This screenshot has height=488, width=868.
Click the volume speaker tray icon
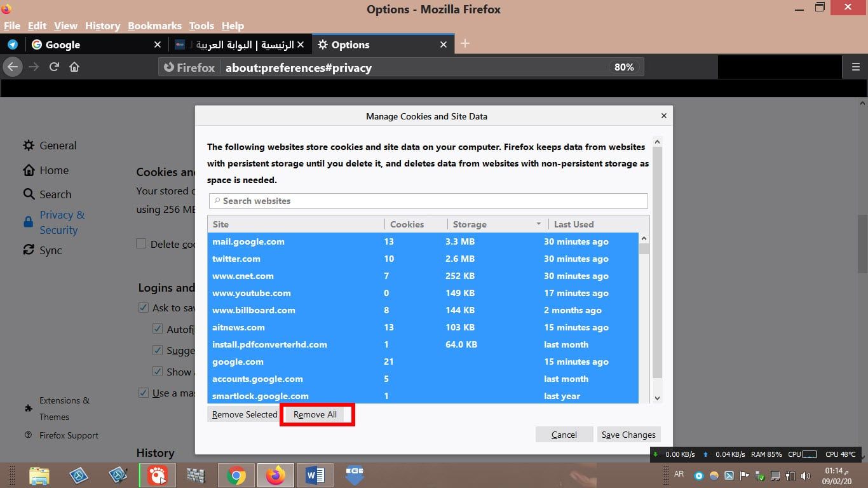click(806, 475)
